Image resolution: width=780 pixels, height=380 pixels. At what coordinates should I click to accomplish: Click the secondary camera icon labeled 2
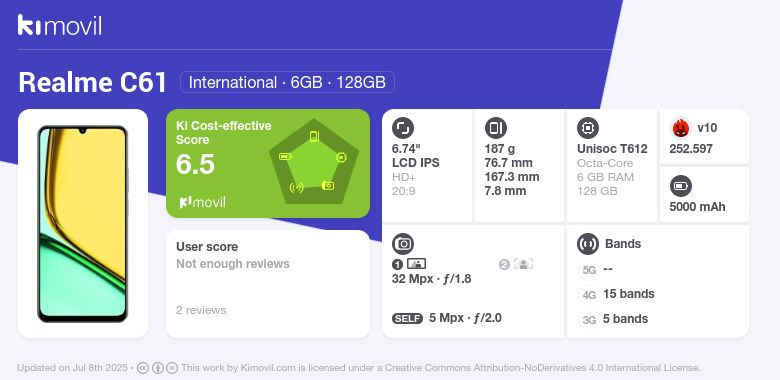tap(523, 264)
